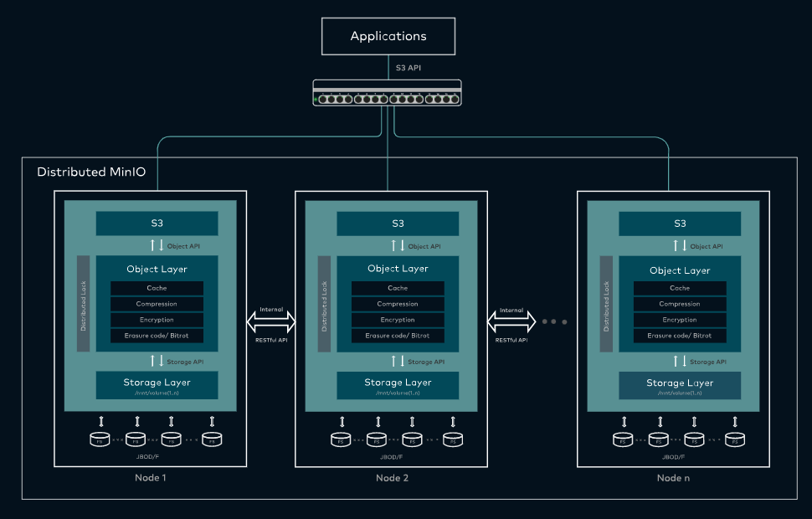Click Distributed Lock bar in Node n
Screen dimensions: 812x519
(606, 304)
